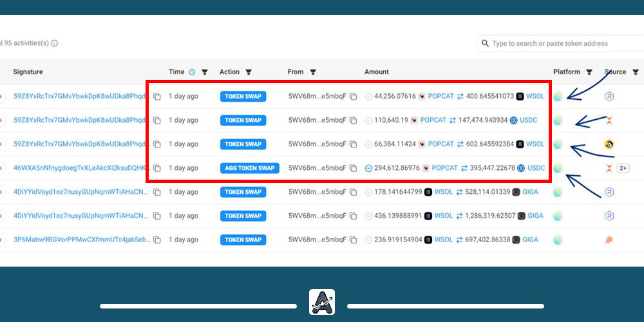Open signature 46WXA5nNfnygdoeg transaction link
Screen dimensions: 644x322
coord(81,168)
